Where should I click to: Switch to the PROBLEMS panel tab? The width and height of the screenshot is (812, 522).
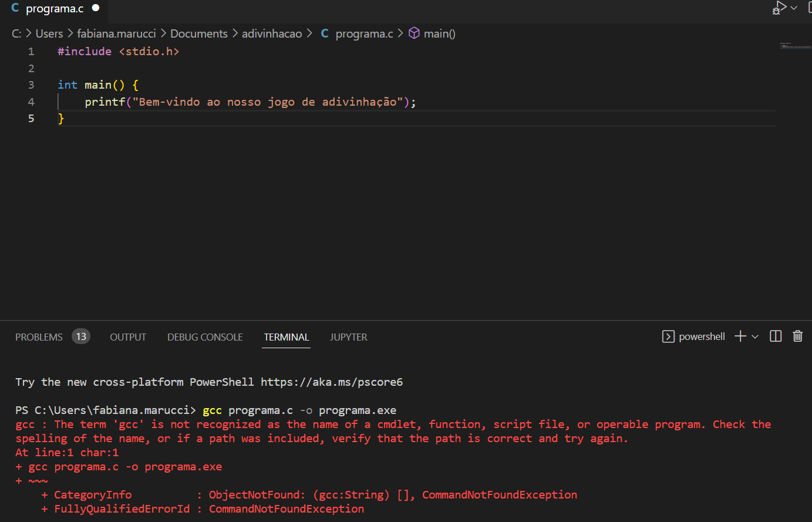coord(39,337)
